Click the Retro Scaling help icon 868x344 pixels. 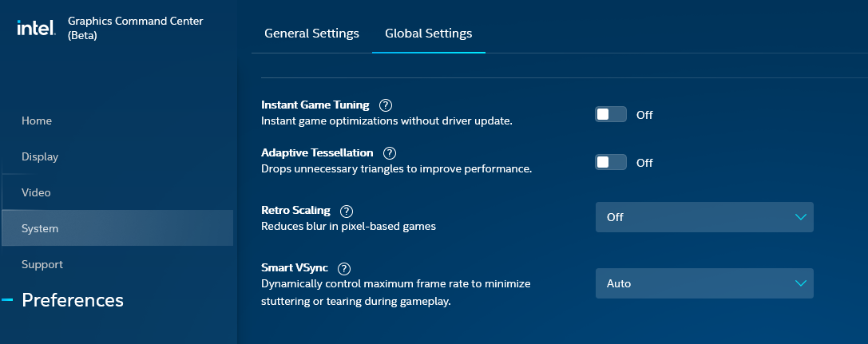pos(347,211)
